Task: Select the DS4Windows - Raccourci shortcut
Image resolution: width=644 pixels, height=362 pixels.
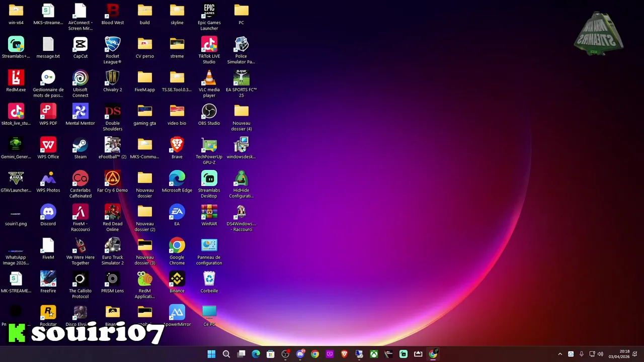Action: (242, 218)
